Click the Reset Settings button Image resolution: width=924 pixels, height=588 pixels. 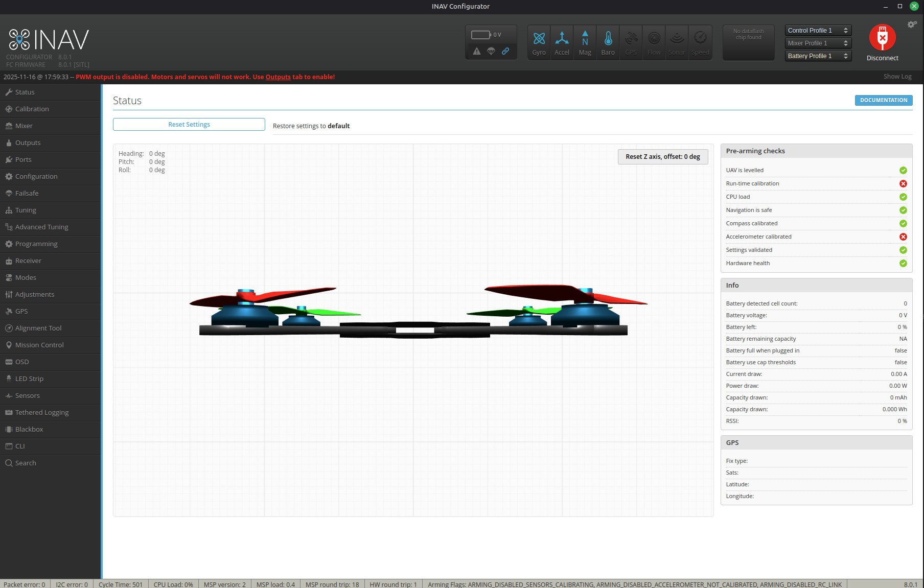(189, 124)
